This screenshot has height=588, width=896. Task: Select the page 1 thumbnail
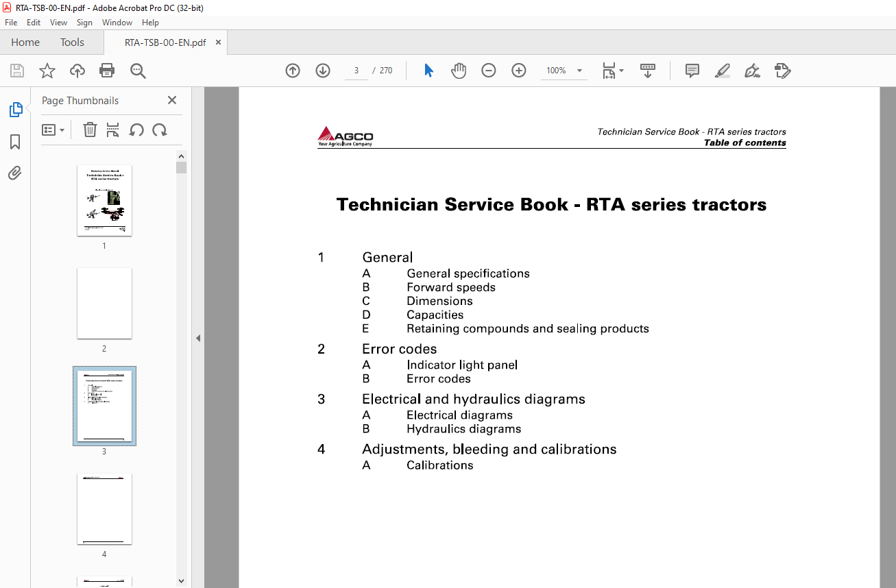(x=104, y=200)
